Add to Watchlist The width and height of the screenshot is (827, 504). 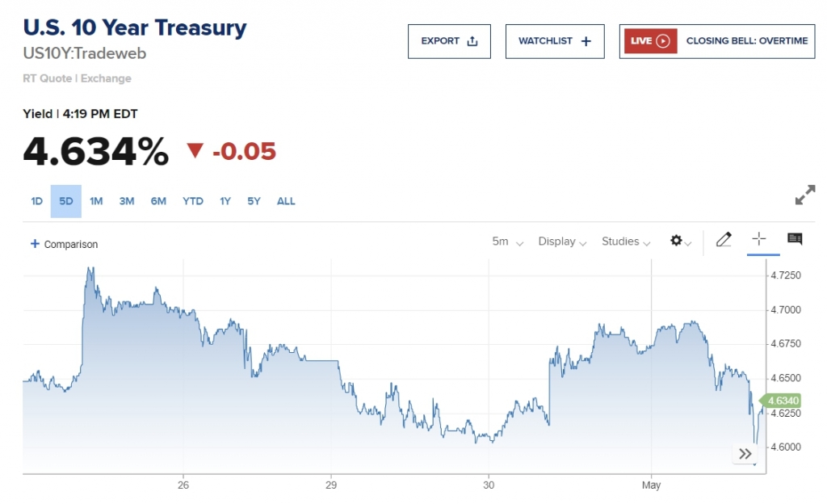coord(555,41)
